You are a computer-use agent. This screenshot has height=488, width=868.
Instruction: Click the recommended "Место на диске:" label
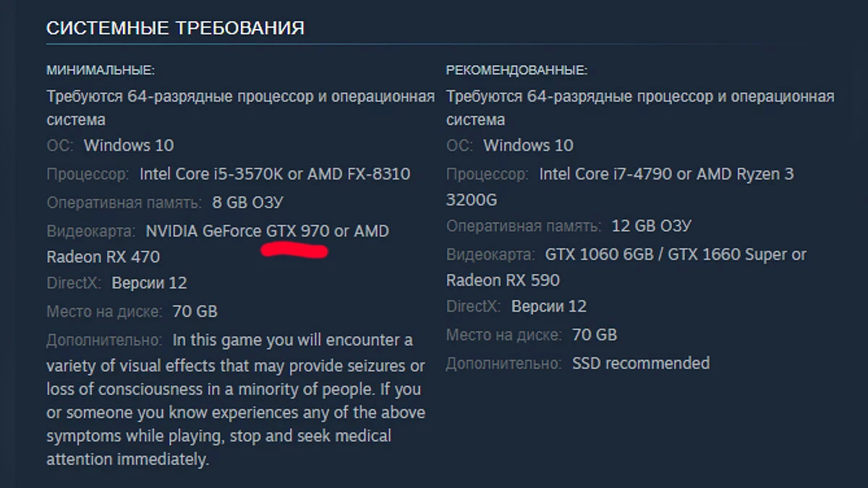pos(503,335)
